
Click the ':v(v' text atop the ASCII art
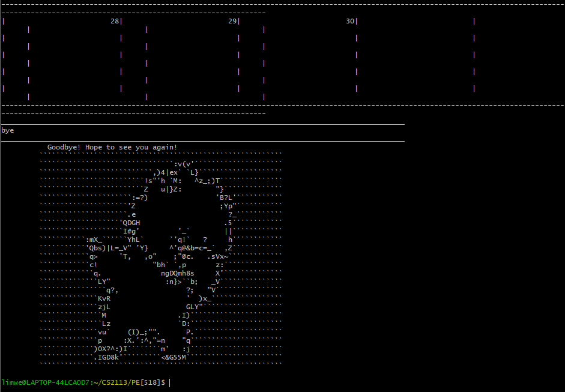pos(184,164)
